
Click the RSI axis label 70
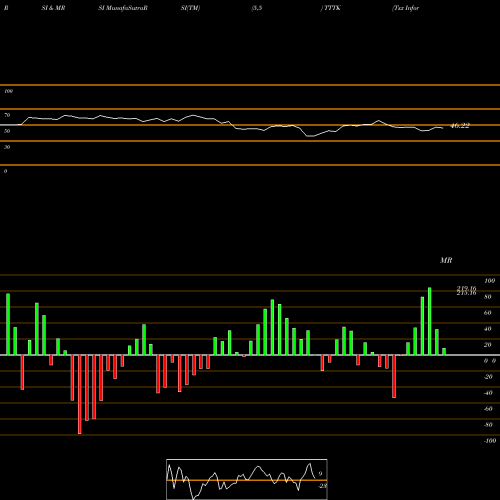click(x=7, y=115)
